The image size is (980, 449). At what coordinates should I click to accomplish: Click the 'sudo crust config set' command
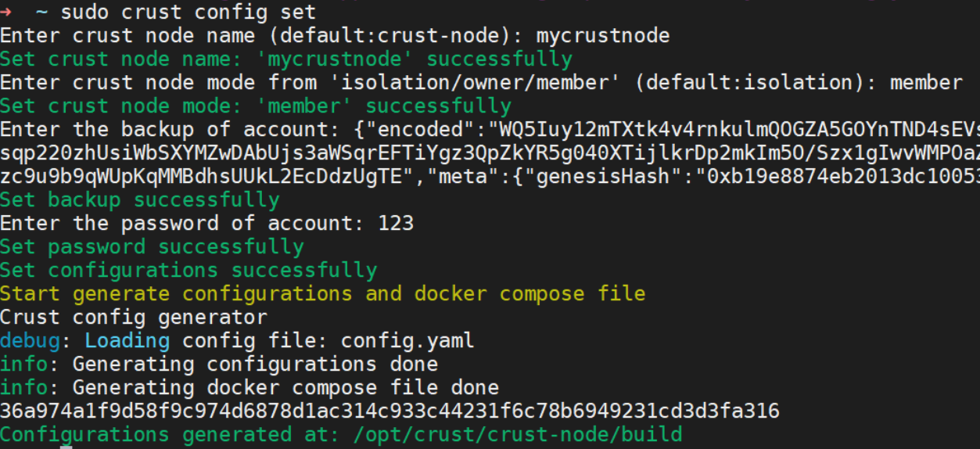[188, 13]
